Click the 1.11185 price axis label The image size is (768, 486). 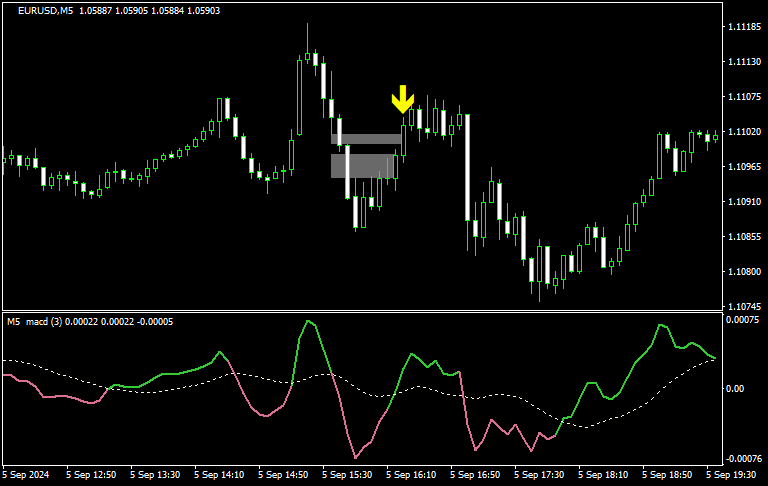[x=741, y=27]
